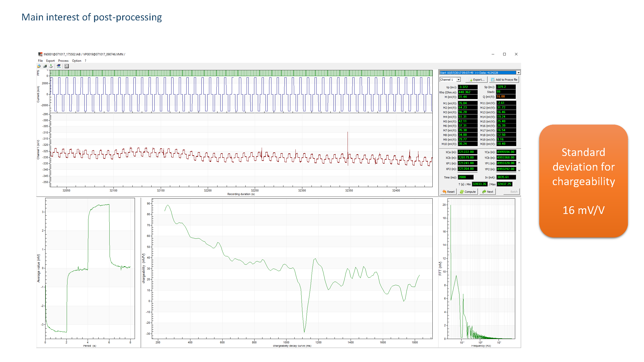The image size is (644, 362).
Task: Open the Process menu
Action: (63, 61)
